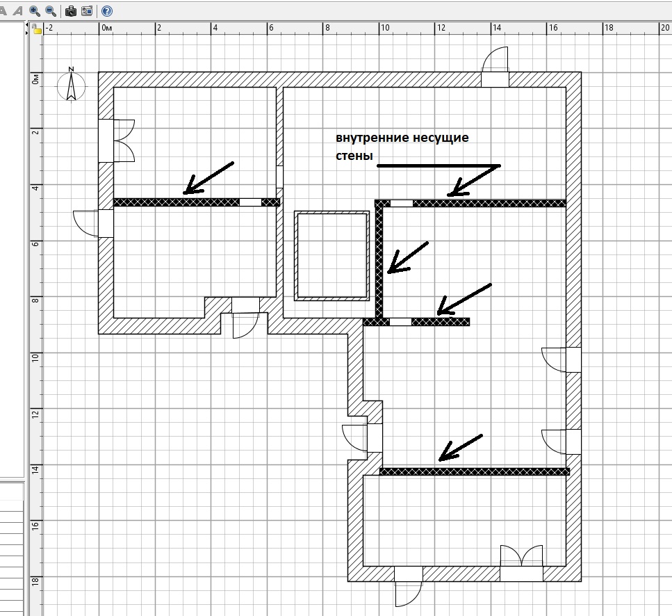Viewport: 672px width, 616px height.
Task: Select the opening in the left internal wall
Action: click(x=250, y=202)
